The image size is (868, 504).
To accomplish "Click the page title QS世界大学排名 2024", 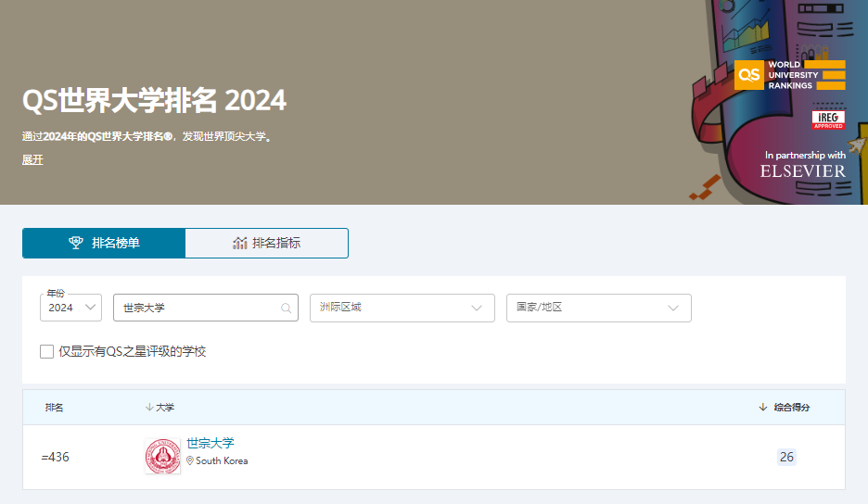I will [155, 101].
